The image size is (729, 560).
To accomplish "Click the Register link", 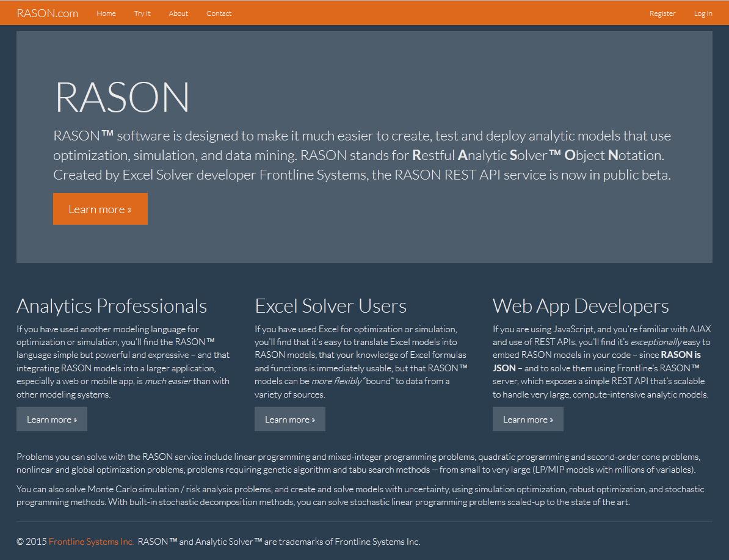I will click(662, 13).
